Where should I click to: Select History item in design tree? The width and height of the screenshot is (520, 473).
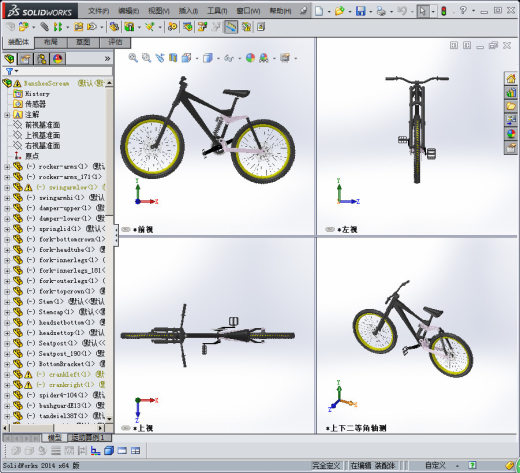(37, 94)
